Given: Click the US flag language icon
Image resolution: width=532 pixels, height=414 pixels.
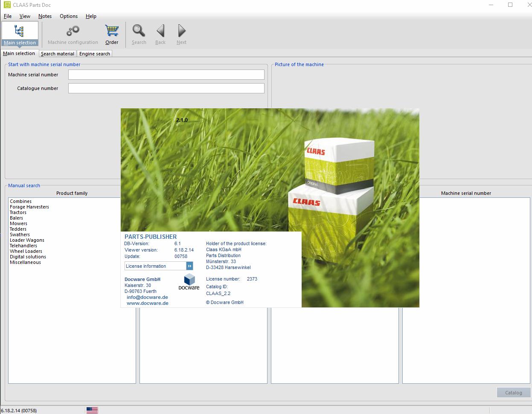Looking at the screenshot, I should [92, 410].
